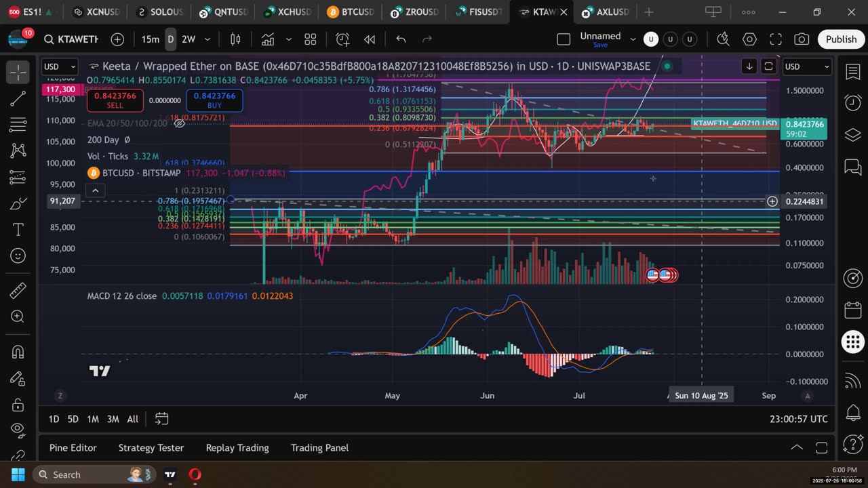Open the time interval dropdown arrow

coord(208,39)
